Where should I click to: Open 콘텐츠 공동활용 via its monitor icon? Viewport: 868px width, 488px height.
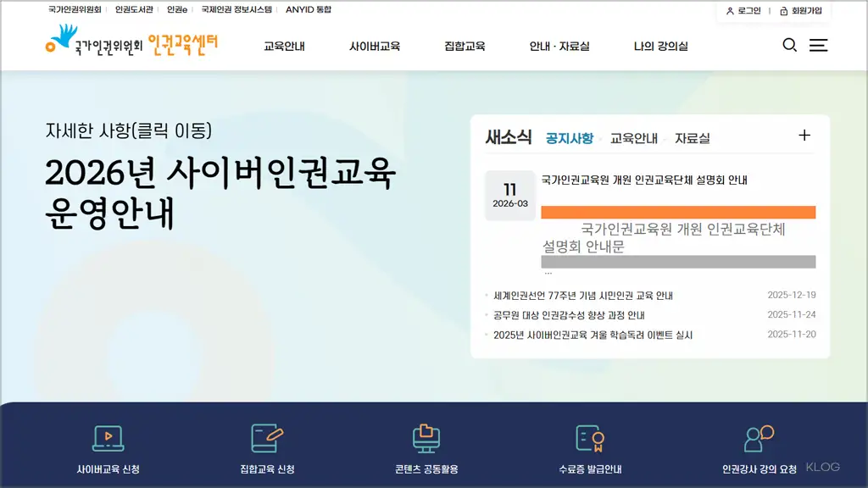coord(427,434)
